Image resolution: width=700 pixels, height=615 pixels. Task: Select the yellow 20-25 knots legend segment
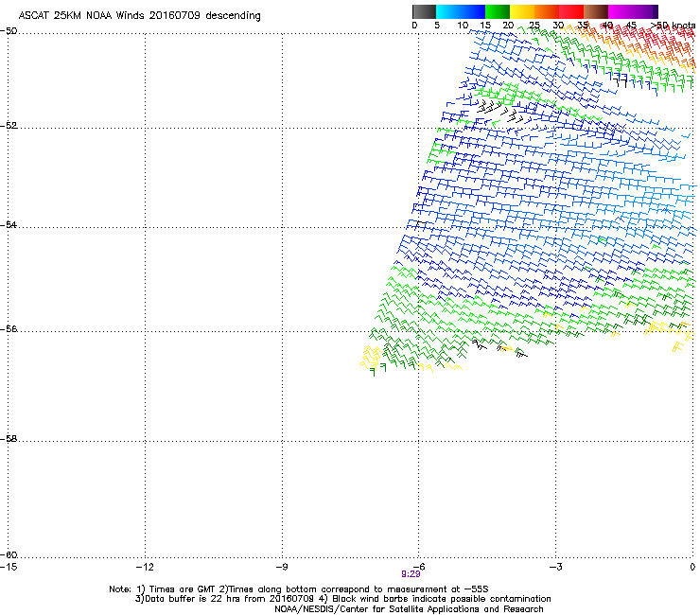click(x=522, y=11)
